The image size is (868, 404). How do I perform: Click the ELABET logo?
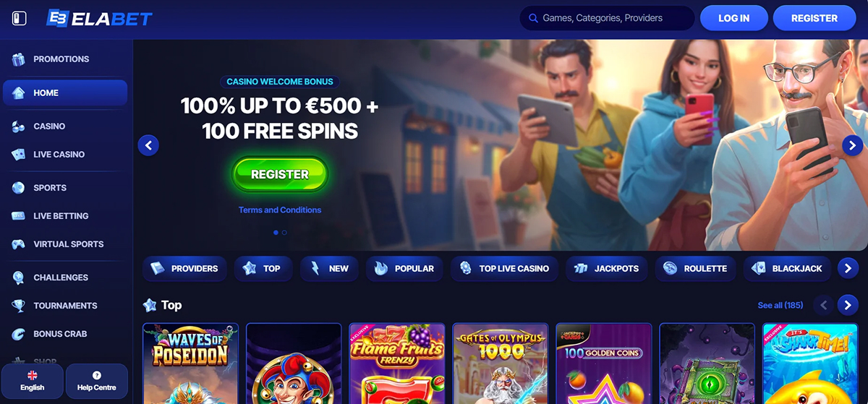pyautogui.click(x=99, y=18)
